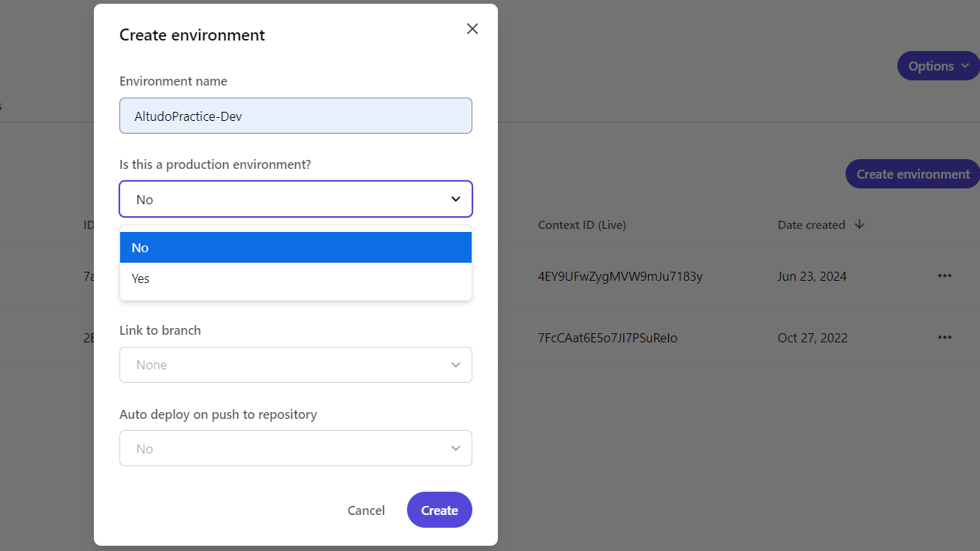The height and width of the screenshot is (551, 980).
Task: Click the Oct 27, 2022 date cell
Action: (813, 338)
